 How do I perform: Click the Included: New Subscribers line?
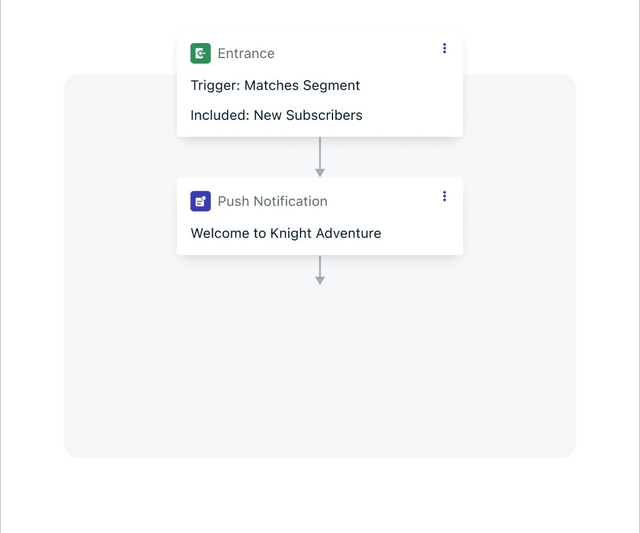276,115
